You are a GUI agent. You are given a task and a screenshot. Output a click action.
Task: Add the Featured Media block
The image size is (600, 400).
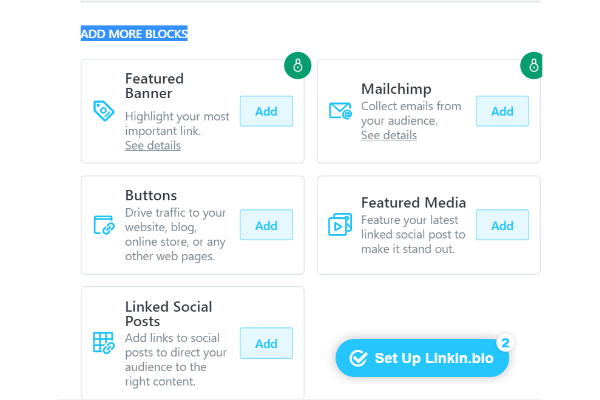(502, 225)
